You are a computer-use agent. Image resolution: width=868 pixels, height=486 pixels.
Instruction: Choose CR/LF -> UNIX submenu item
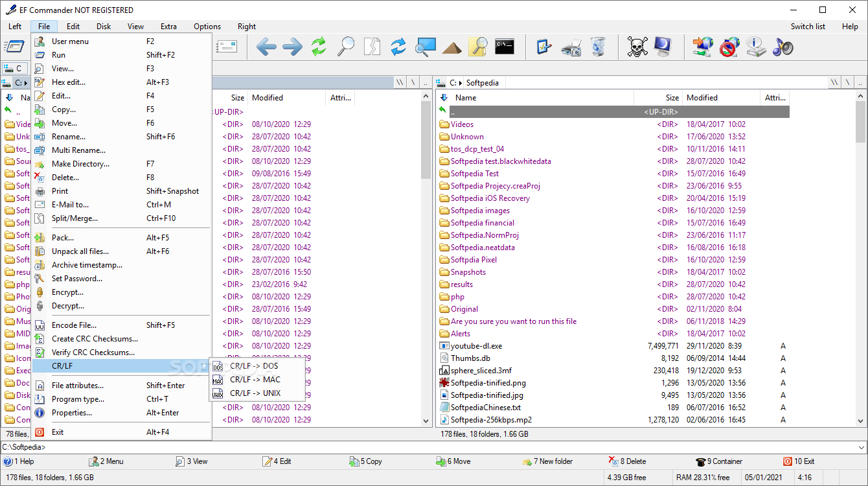(257, 393)
